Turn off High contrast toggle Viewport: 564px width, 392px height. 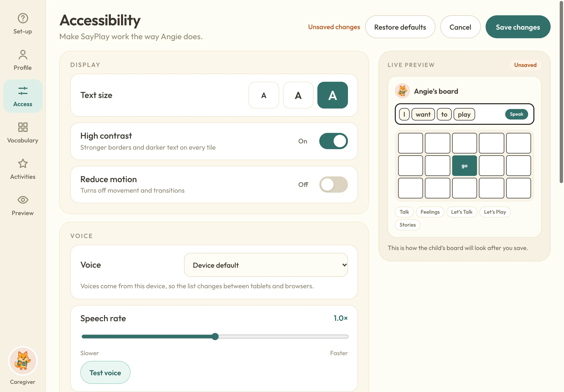coord(333,141)
